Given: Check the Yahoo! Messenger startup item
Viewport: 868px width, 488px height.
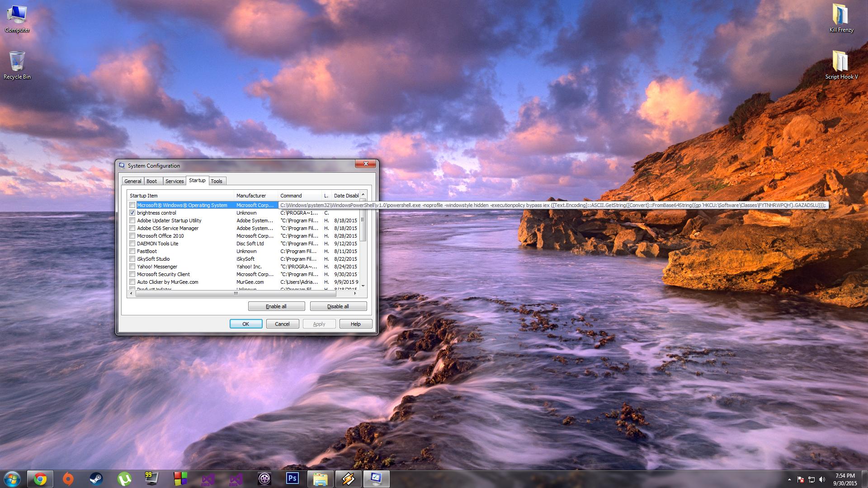Looking at the screenshot, I should point(132,267).
